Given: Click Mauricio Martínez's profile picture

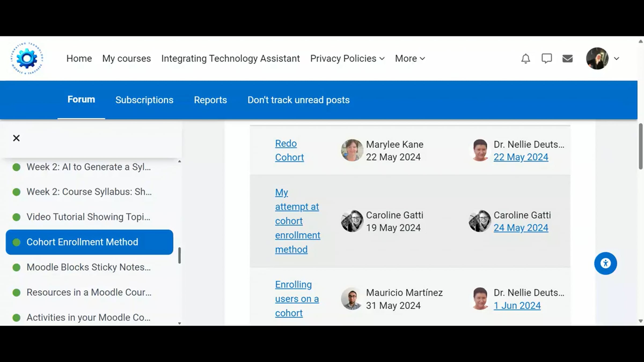Looking at the screenshot, I should pos(352,299).
